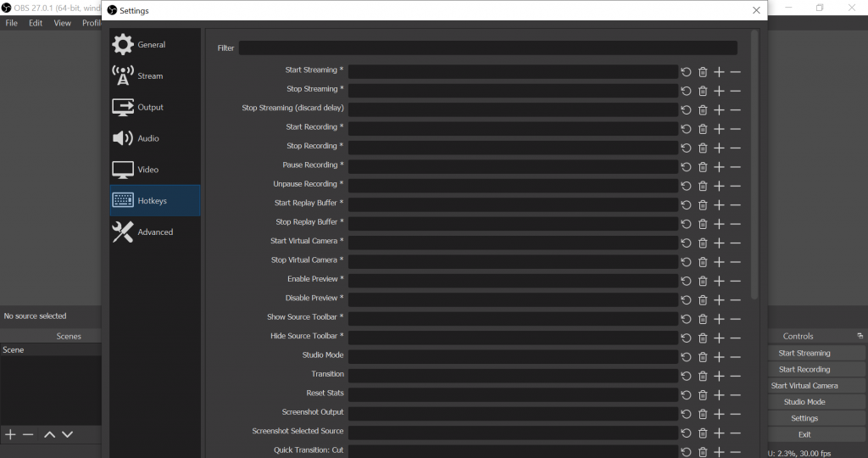Reset the Enable Preview hotkey
This screenshot has height=458, width=868.
(x=686, y=281)
